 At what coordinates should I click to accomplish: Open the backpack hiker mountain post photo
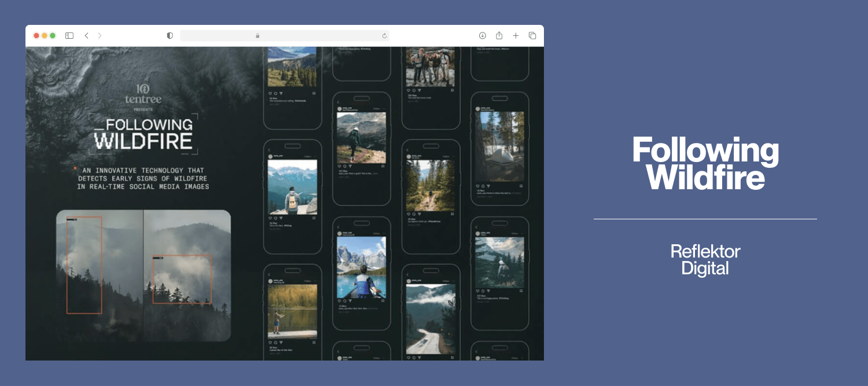(x=292, y=187)
